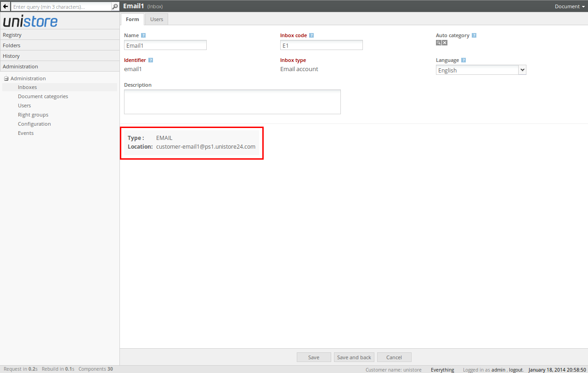Open Document categories in tree
The image size is (588, 373).
[x=43, y=96]
